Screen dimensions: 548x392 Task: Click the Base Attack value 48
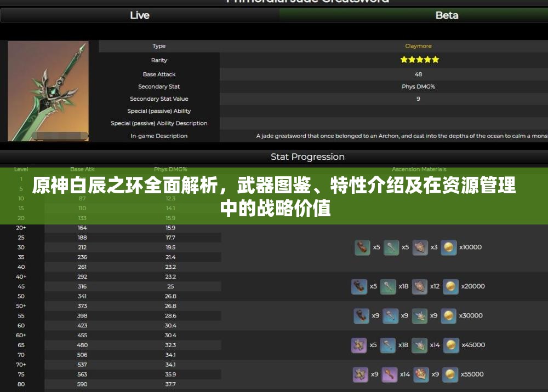[x=418, y=74]
